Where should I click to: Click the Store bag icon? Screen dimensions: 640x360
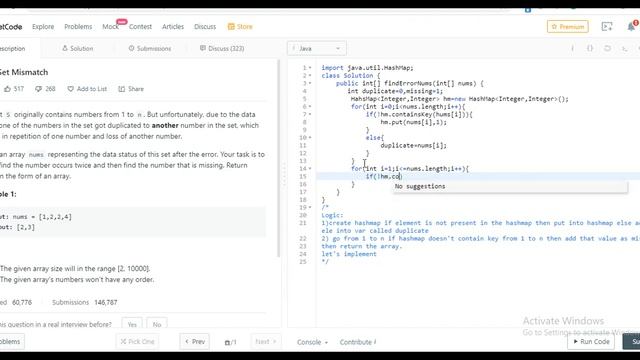(231, 27)
